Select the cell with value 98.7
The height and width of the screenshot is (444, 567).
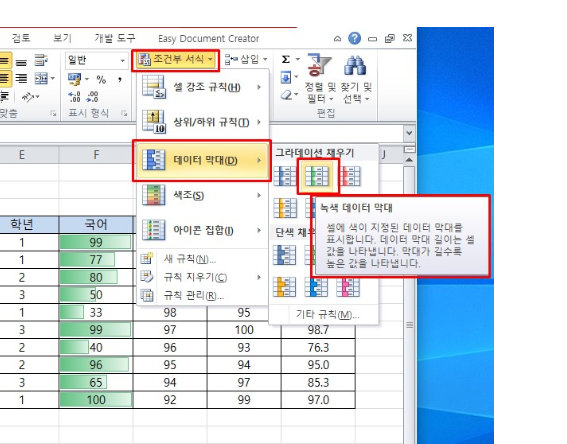318,330
